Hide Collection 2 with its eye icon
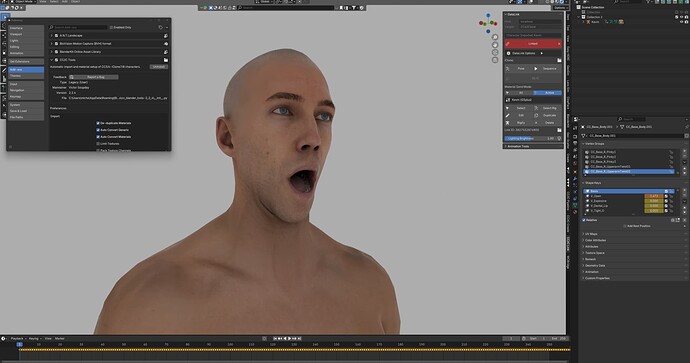Image resolution: width=690 pixels, height=363 pixels. coord(682,17)
